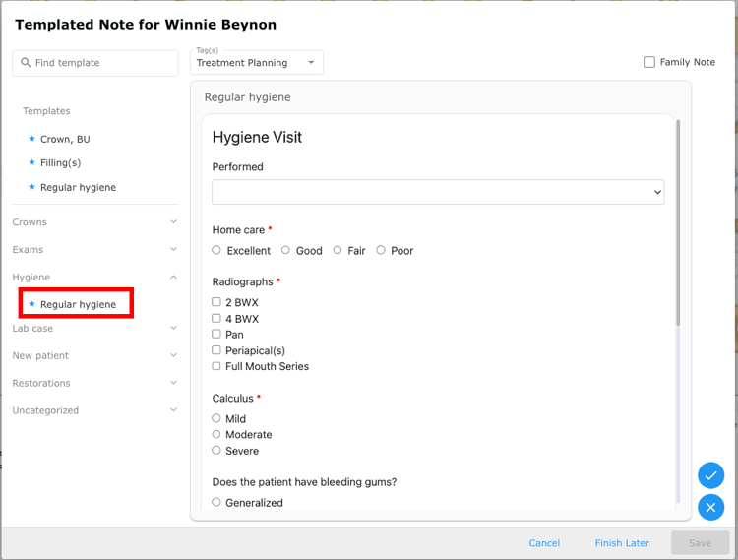This screenshot has width=738, height=560.
Task: Select Severe calculus
Action: point(216,450)
